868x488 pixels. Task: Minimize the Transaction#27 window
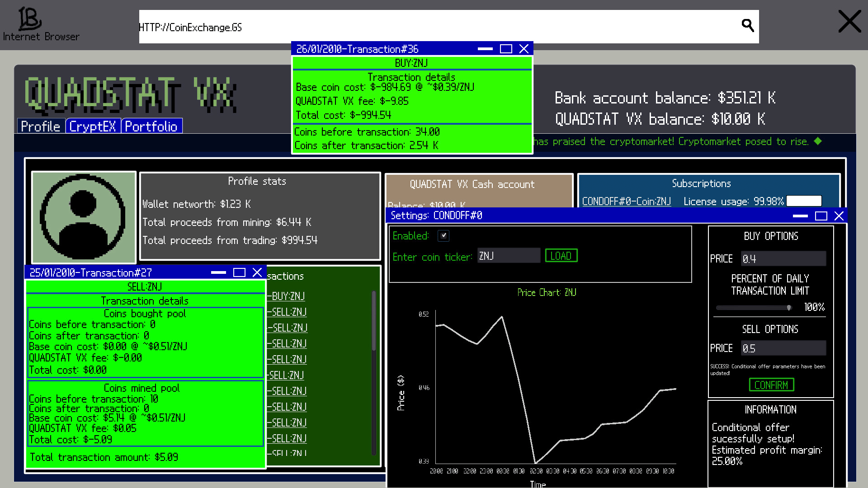[218, 272]
